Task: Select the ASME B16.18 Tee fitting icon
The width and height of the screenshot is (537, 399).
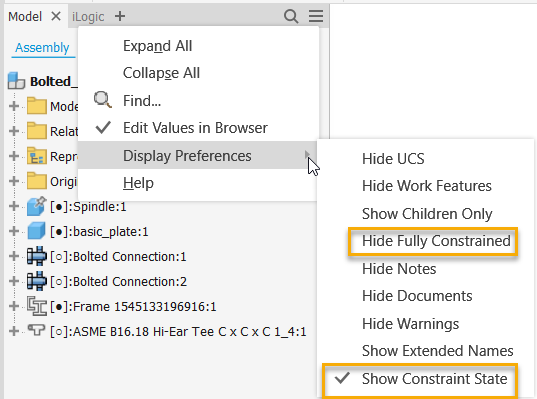Action: coord(36,330)
